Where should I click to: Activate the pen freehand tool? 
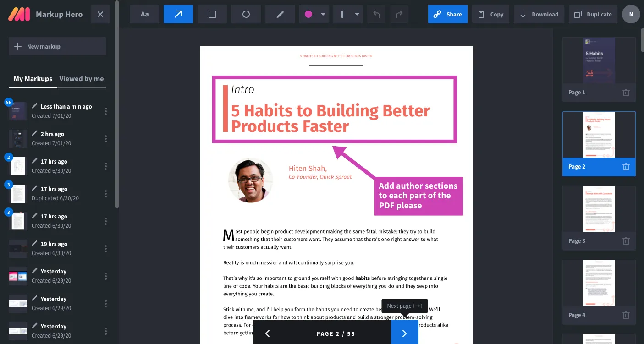280,14
